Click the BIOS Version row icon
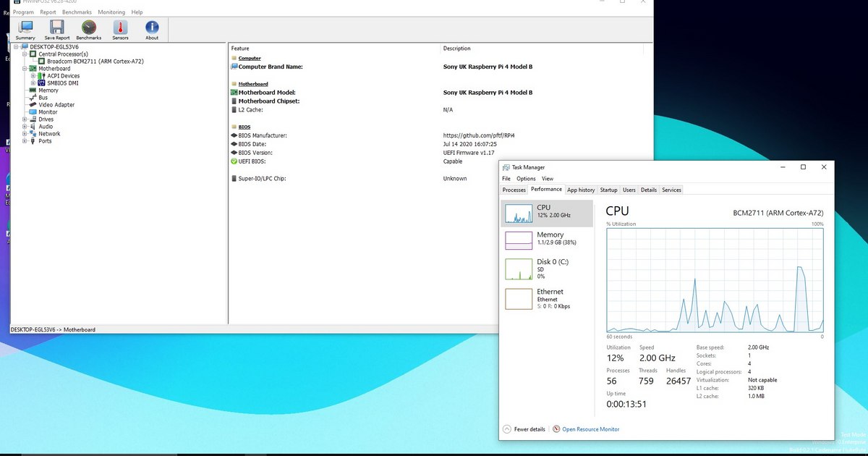This screenshot has height=456, width=868. tap(234, 153)
